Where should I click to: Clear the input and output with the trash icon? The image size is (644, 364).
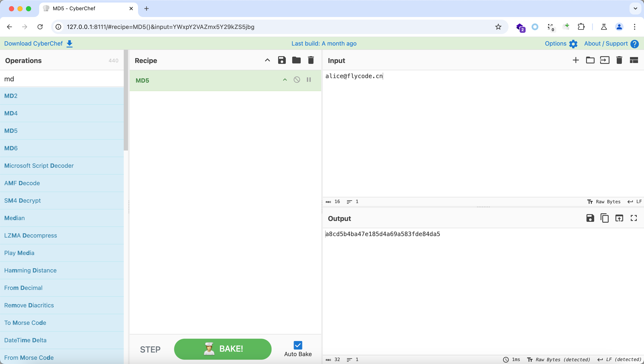tap(619, 60)
